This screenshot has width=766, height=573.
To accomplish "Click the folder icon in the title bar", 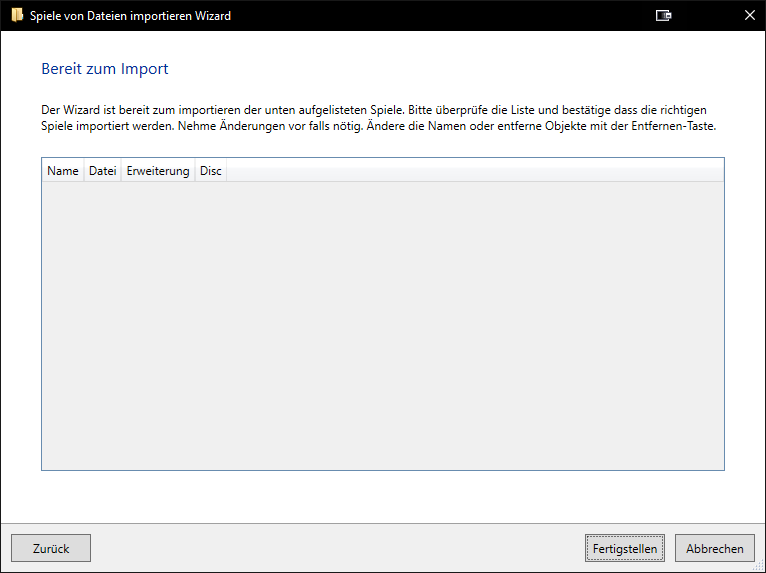I will [17, 16].
